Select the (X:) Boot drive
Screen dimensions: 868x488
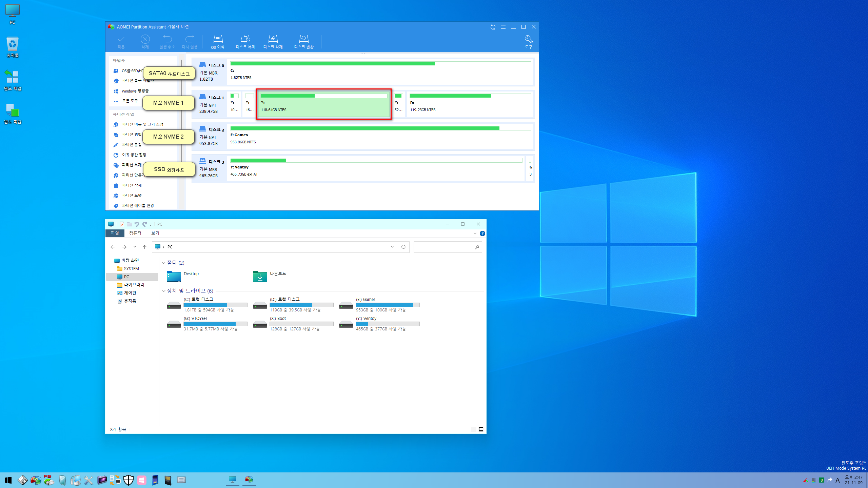[x=294, y=324]
